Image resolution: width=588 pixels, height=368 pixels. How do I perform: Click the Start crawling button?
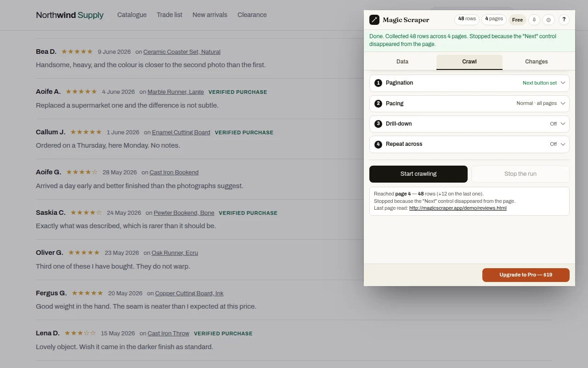pos(418,174)
